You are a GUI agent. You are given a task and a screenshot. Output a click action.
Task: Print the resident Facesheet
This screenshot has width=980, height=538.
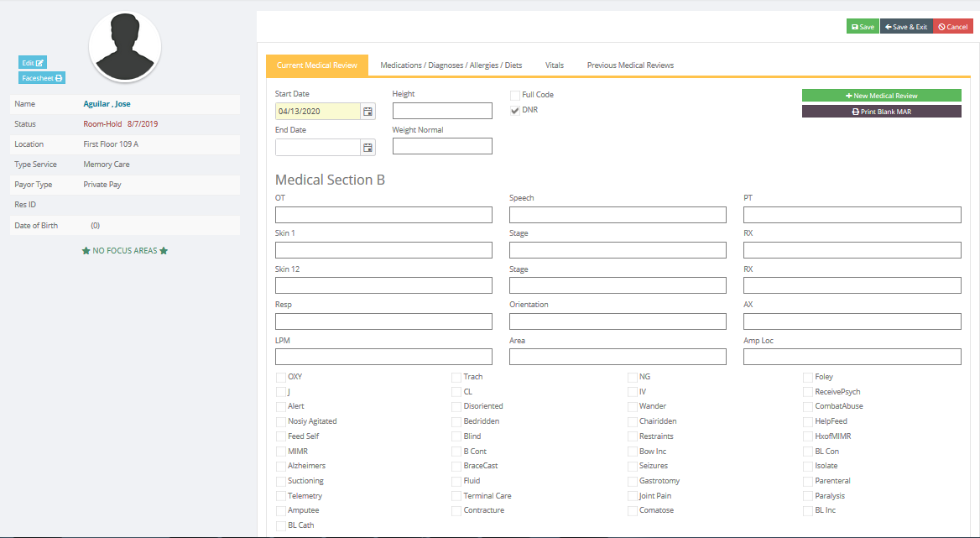point(42,78)
